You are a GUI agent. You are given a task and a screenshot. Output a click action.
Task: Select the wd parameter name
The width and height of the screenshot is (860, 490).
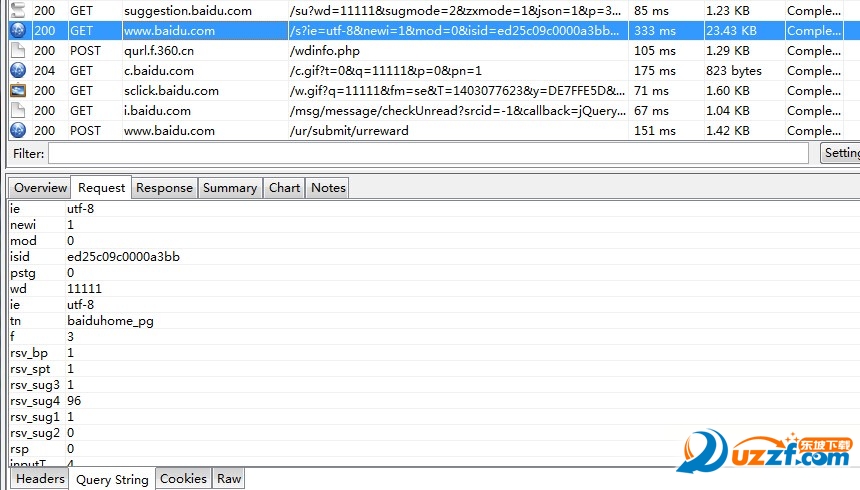18,289
